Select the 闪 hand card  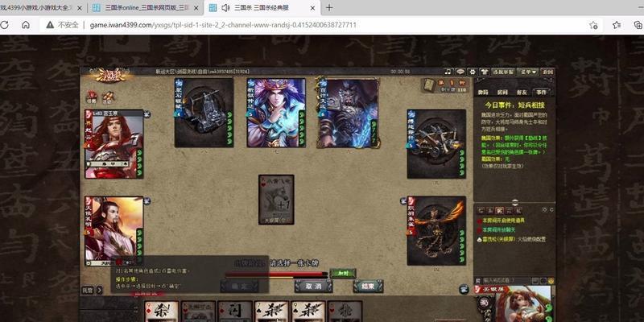click(x=234, y=312)
